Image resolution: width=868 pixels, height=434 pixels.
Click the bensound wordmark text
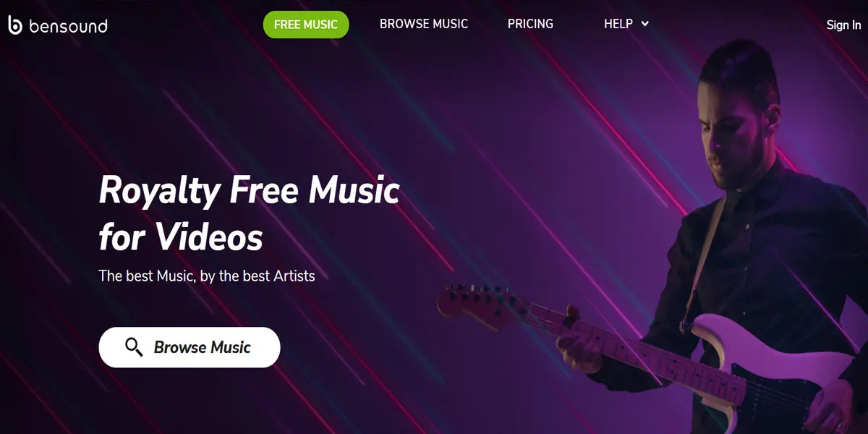coord(68,27)
